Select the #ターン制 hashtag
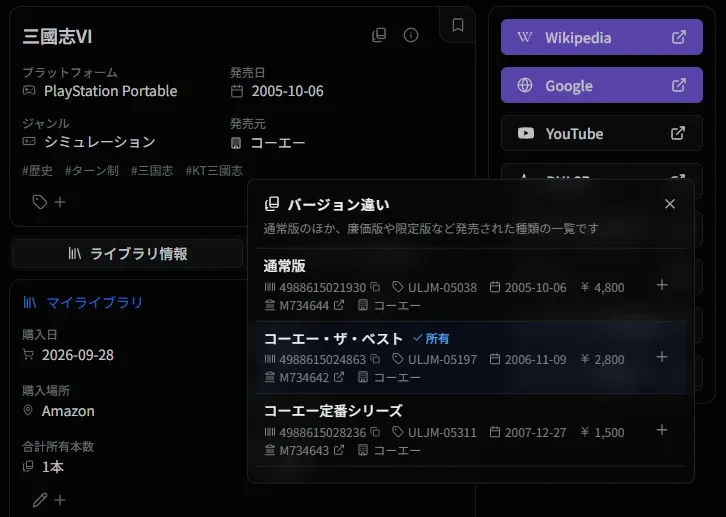The image size is (726, 517). (x=92, y=171)
